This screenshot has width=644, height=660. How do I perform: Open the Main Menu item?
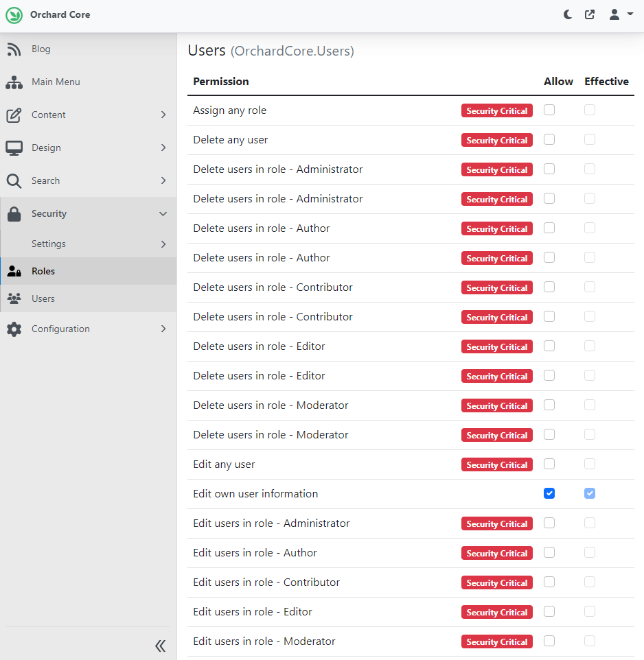pyautogui.click(x=89, y=82)
